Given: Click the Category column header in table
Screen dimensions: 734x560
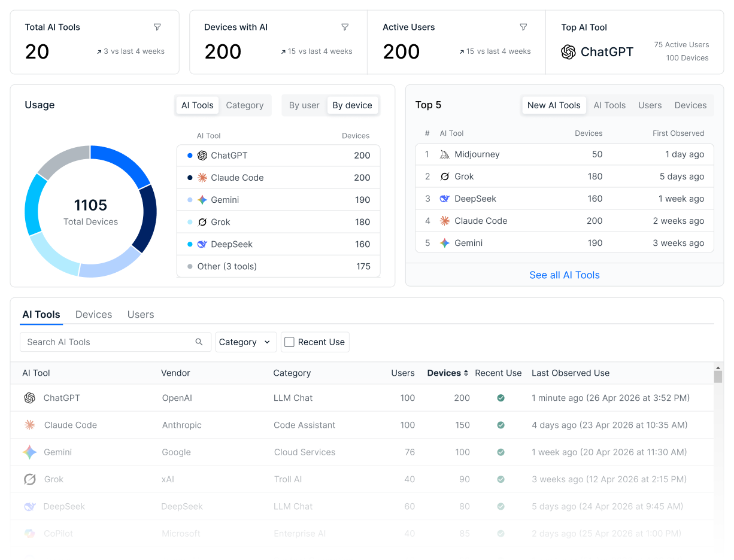Looking at the screenshot, I should (292, 373).
